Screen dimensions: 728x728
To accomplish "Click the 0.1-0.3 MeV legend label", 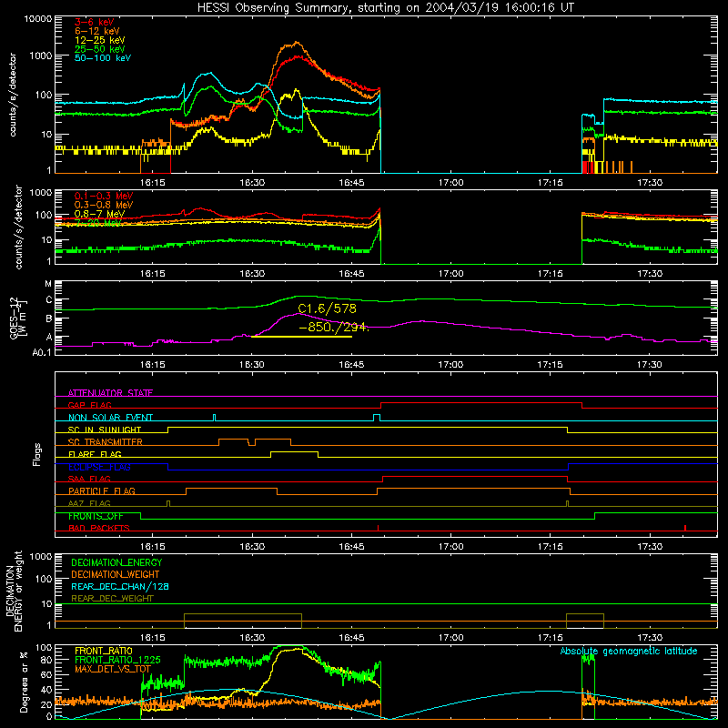I will tap(104, 196).
